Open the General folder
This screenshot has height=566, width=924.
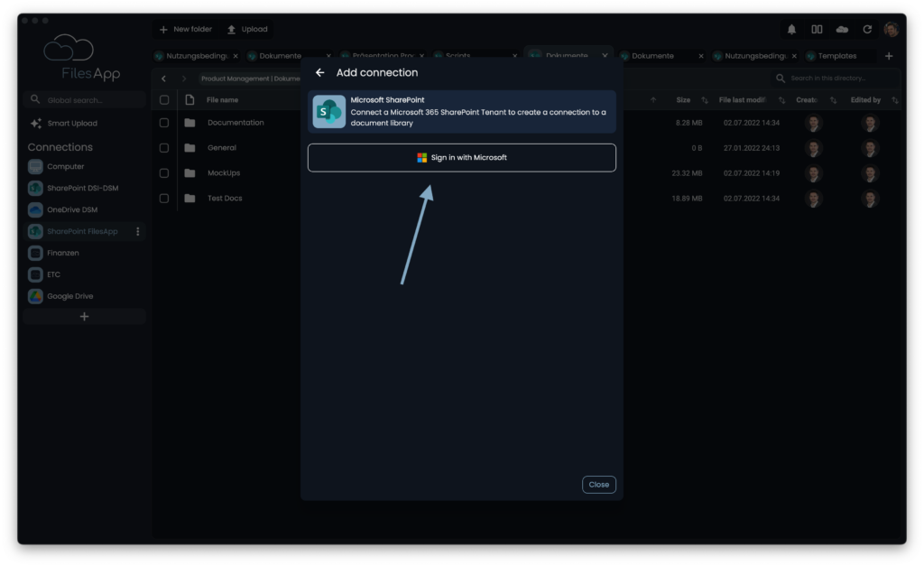click(222, 148)
